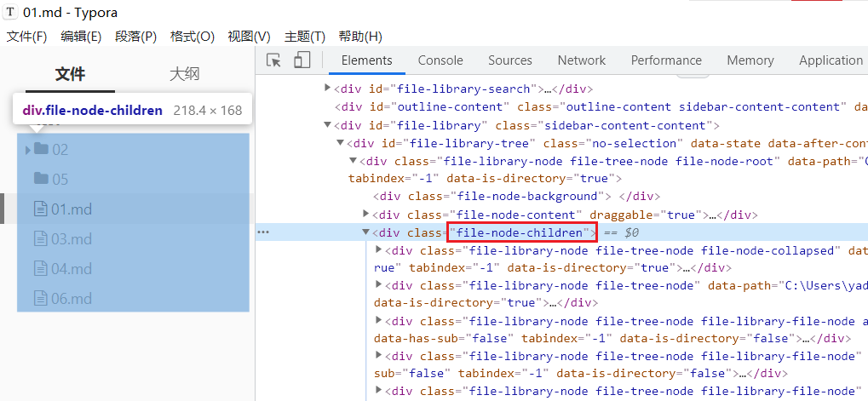The width and height of the screenshot is (868, 401).
Task: Click the folder icon for 05
Action: coord(41,178)
